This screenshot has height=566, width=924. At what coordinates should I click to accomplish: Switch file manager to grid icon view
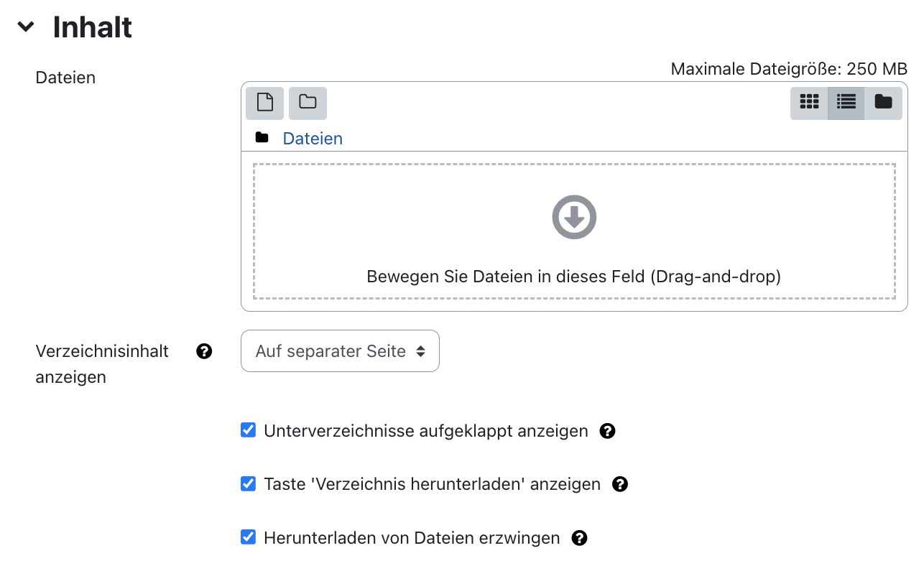click(x=809, y=103)
